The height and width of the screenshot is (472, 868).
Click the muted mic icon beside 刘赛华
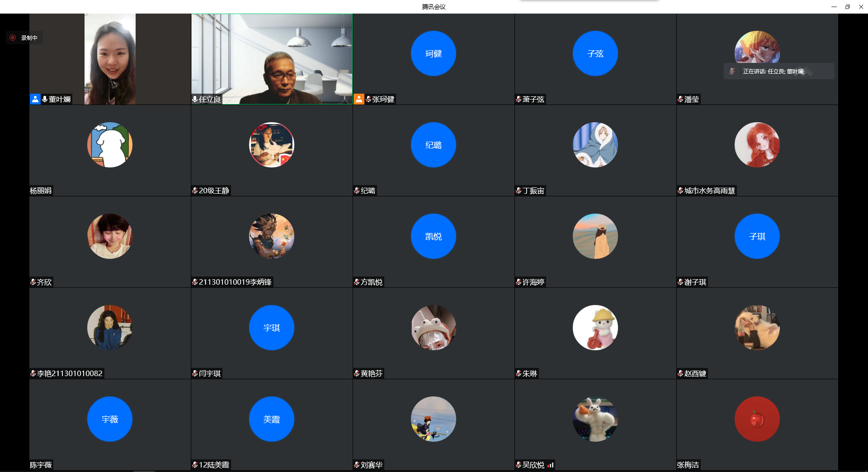pyautogui.click(x=357, y=465)
